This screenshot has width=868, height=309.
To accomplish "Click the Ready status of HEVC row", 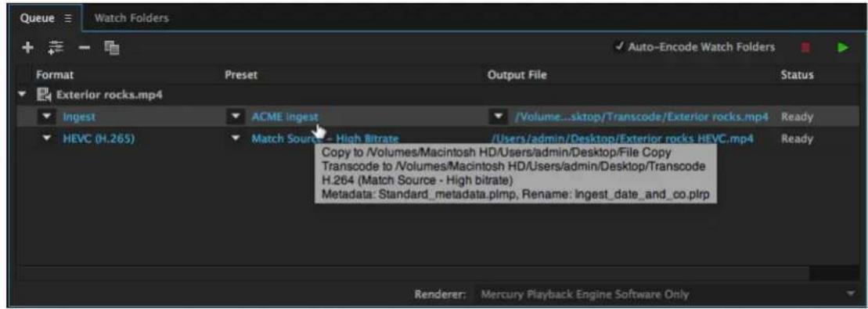I will [797, 138].
